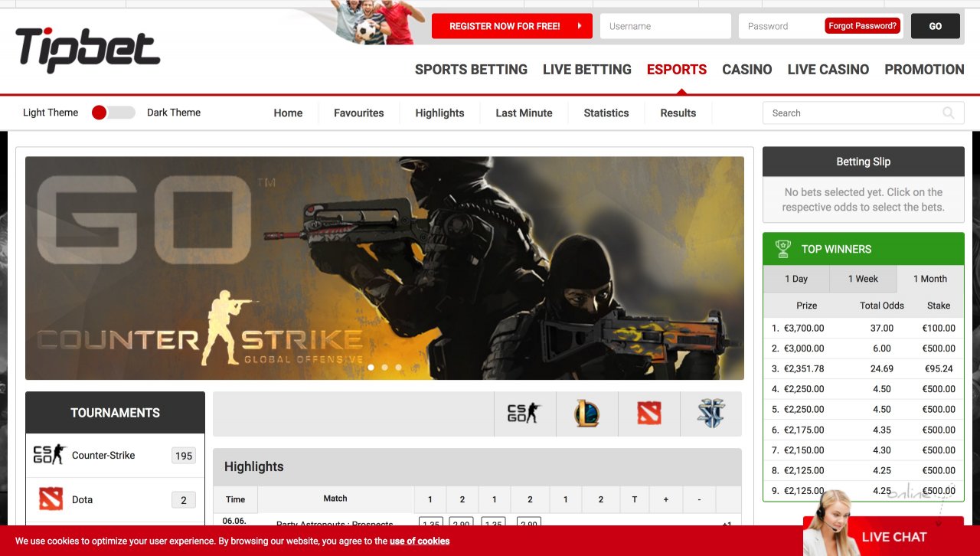Click the Total Odds column header
This screenshot has width=980, height=556.
click(x=882, y=306)
